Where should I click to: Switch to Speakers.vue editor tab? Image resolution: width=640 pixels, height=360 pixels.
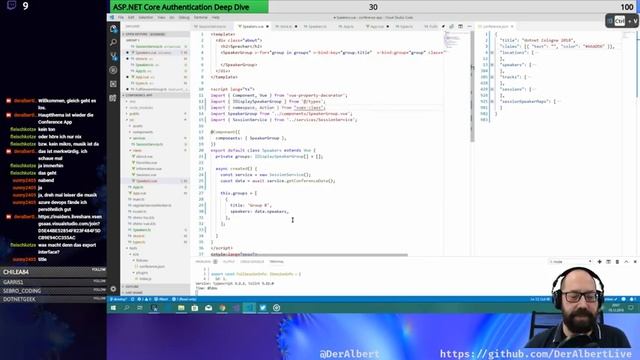[253, 26]
